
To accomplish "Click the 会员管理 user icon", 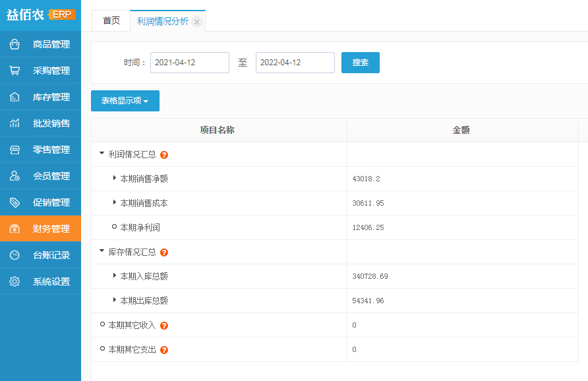I will (15, 176).
